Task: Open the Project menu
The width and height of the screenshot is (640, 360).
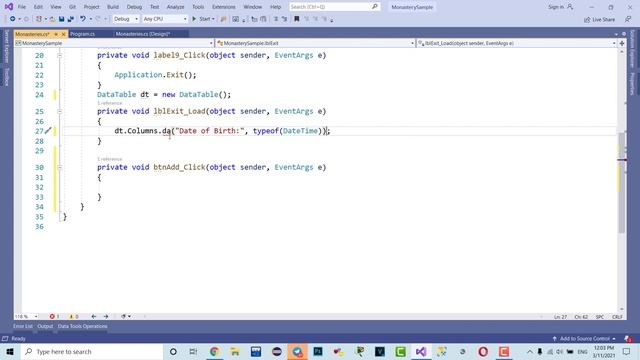Action: pos(91,7)
